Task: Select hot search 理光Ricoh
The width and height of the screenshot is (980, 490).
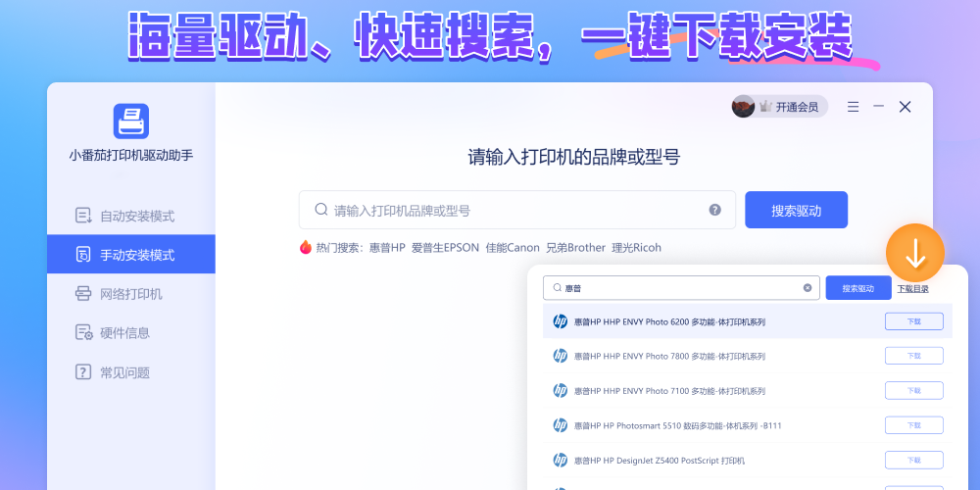Action: pyautogui.click(x=636, y=248)
